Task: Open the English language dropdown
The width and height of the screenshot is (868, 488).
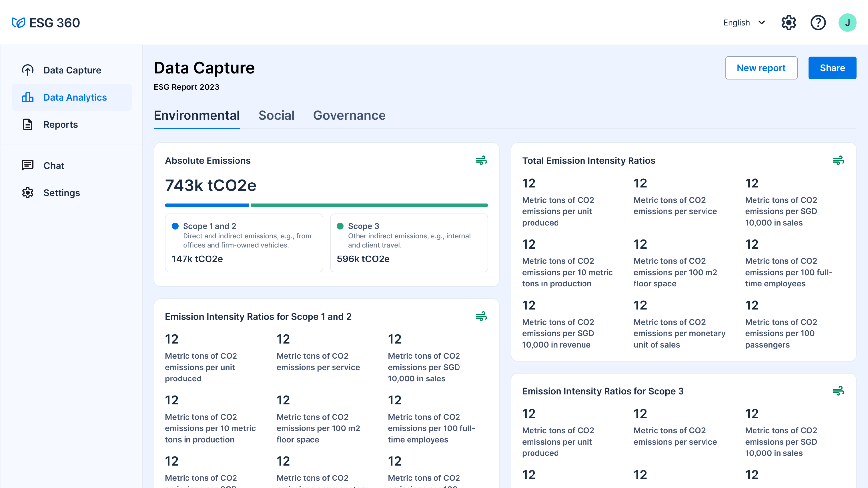Action: (736, 22)
